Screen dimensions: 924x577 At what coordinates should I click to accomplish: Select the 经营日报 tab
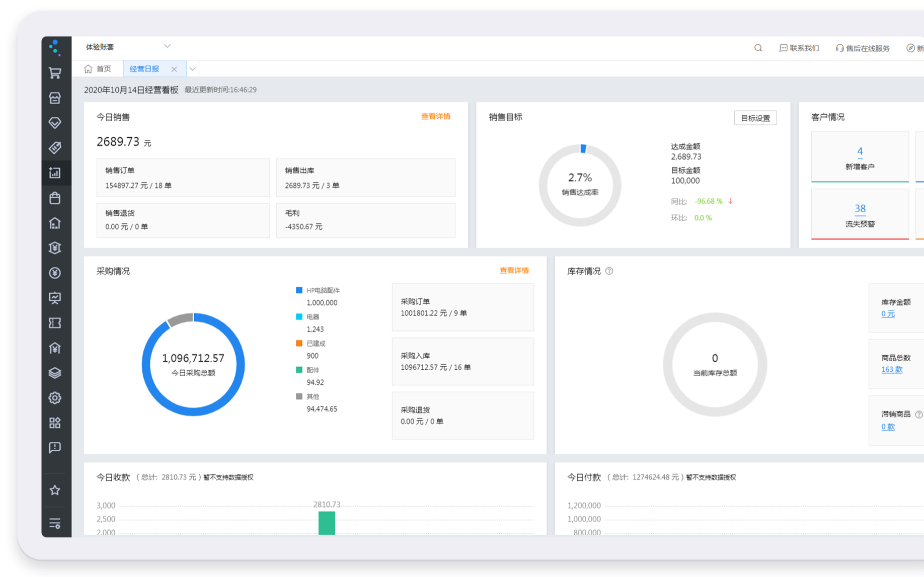click(x=144, y=69)
